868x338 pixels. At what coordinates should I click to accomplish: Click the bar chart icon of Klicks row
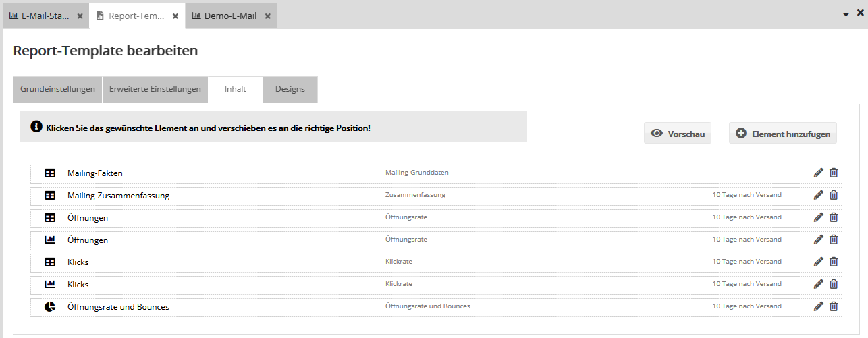[50, 284]
